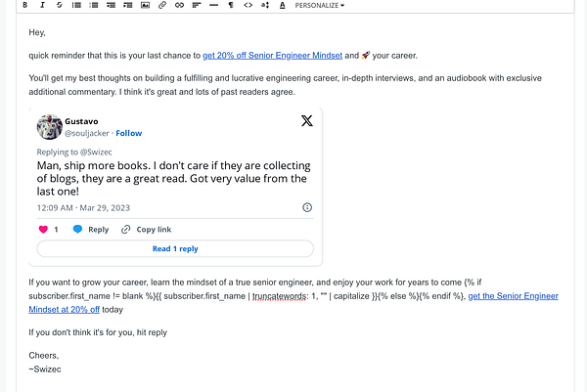Insert a horizontal line
This screenshot has height=392, width=587.
tap(213, 5)
